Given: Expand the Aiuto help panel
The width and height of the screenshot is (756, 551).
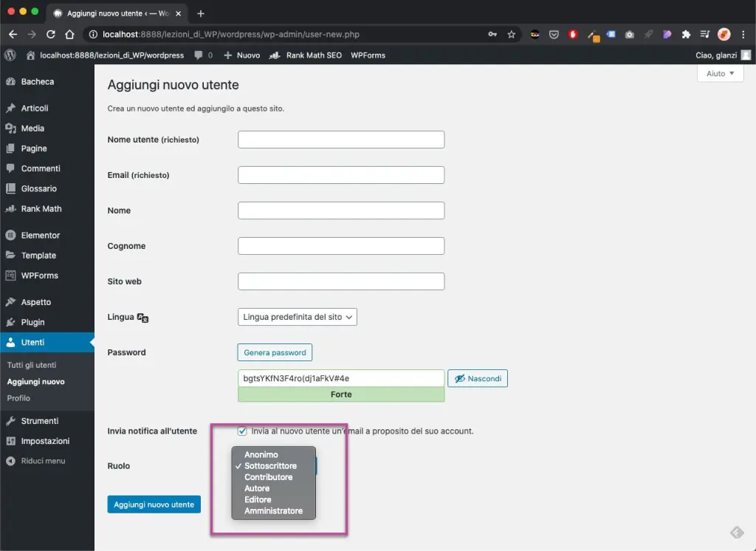Looking at the screenshot, I should pyautogui.click(x=720, y=73).
